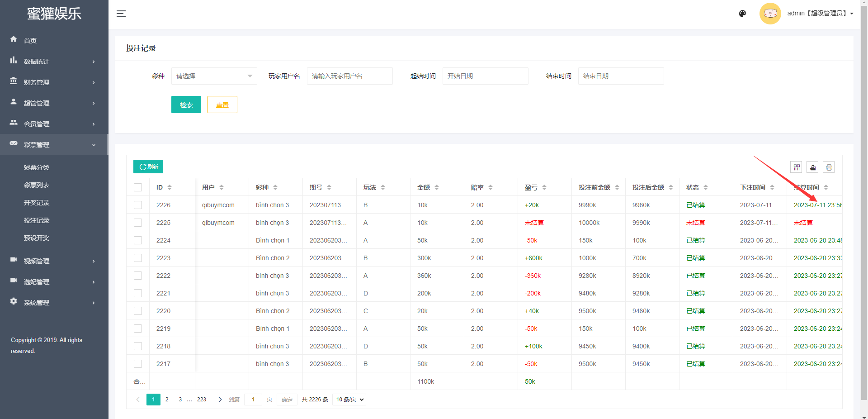The image size is (868, 419).
Task: Go to the next page arrow
Action: click(220, 400)
